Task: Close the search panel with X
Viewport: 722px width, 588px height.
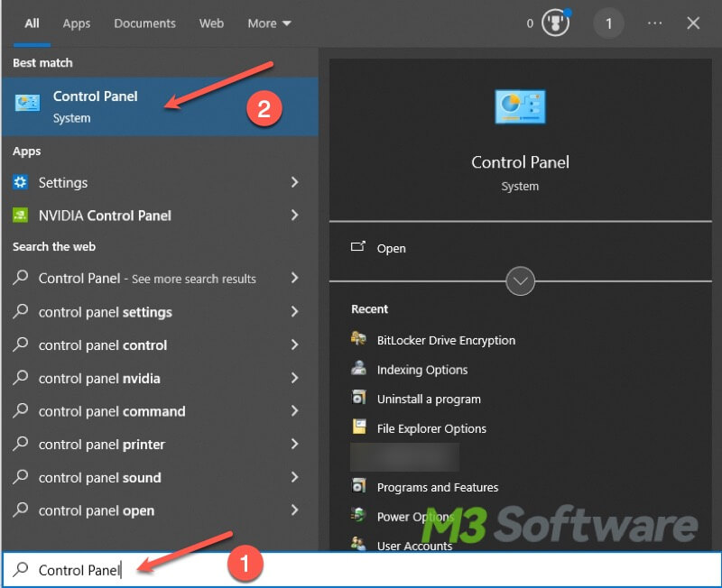Action: (x=693, y=23)
